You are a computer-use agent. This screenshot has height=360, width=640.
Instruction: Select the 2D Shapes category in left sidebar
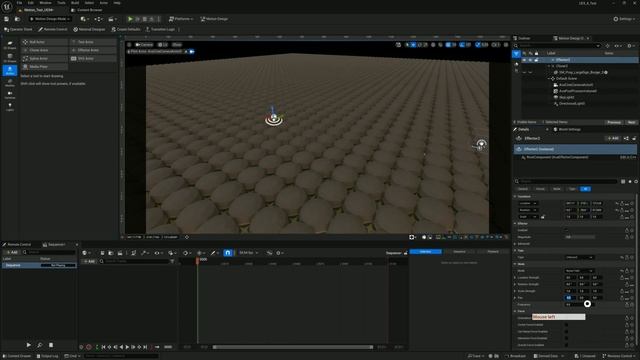click(x=10, y=45)
